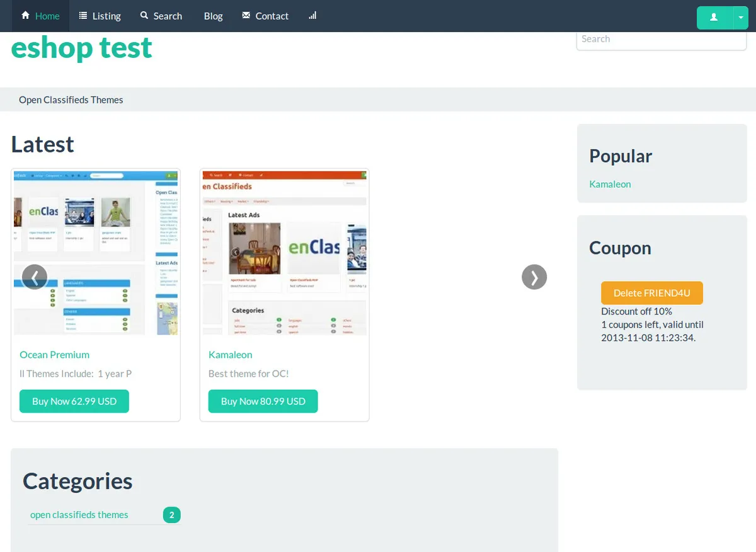Click the carousel left arrow
Screen dimensions: 756x552
tap(35, 277)
